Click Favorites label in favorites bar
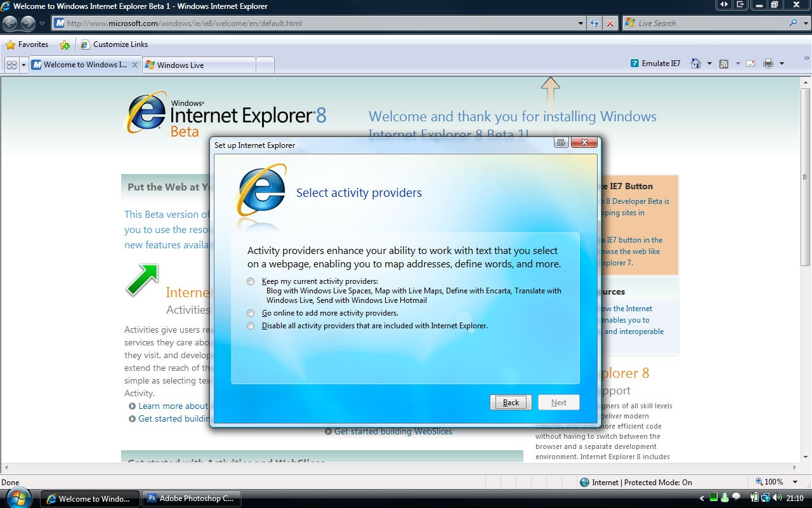This screenshot has height=508, width=812. [34, 44]
